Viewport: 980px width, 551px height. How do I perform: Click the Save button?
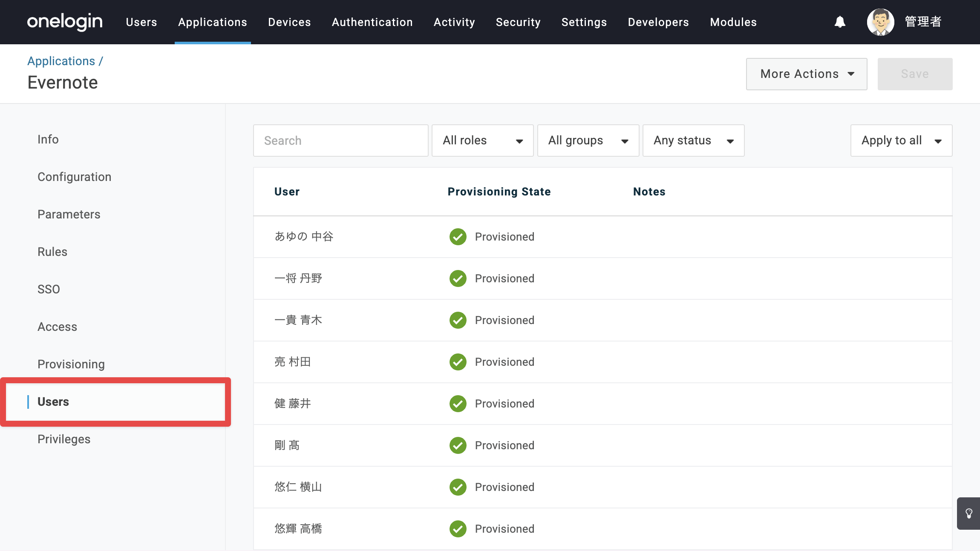[915, 74]
